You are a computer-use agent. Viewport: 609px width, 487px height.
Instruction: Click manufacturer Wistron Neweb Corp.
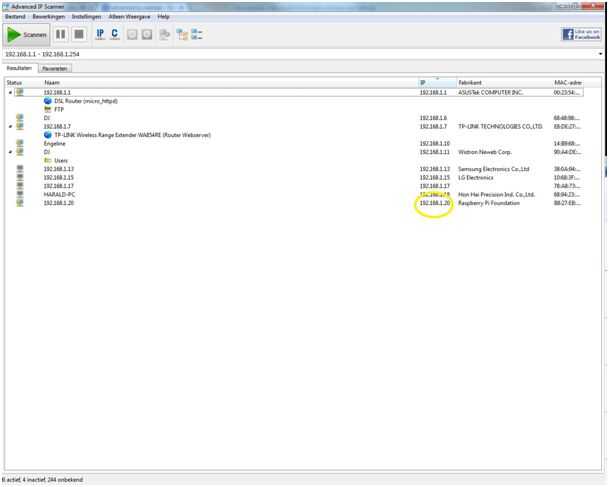485,152
